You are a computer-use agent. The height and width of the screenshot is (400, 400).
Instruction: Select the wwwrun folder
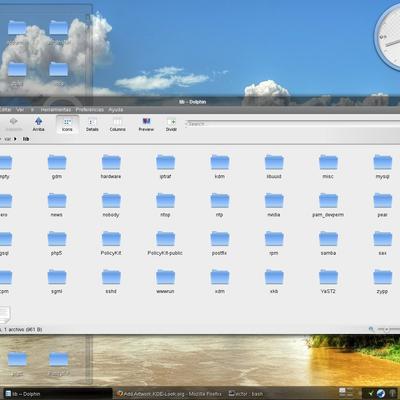(x=165, y=282)
